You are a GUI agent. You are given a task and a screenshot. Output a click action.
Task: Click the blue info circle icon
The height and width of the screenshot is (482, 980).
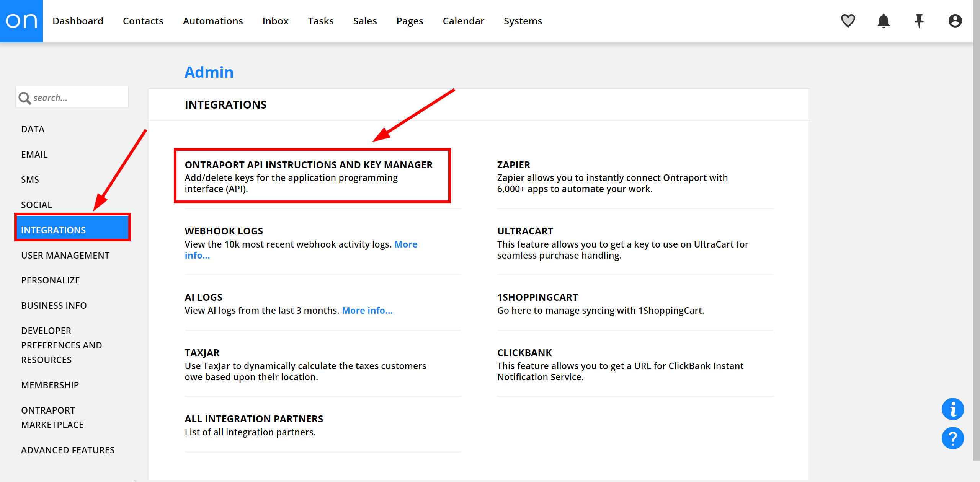(953, 409)
